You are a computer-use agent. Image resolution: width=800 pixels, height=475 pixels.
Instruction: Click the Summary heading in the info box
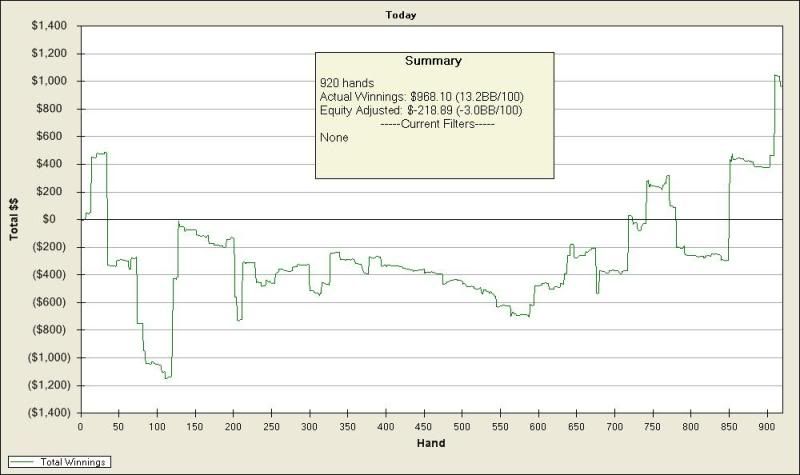433,61
